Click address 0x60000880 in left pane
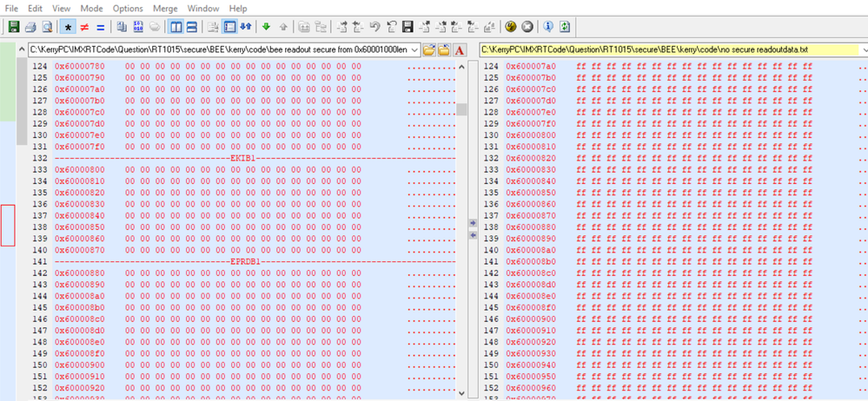Screen dimensions: 868x401 80,273
